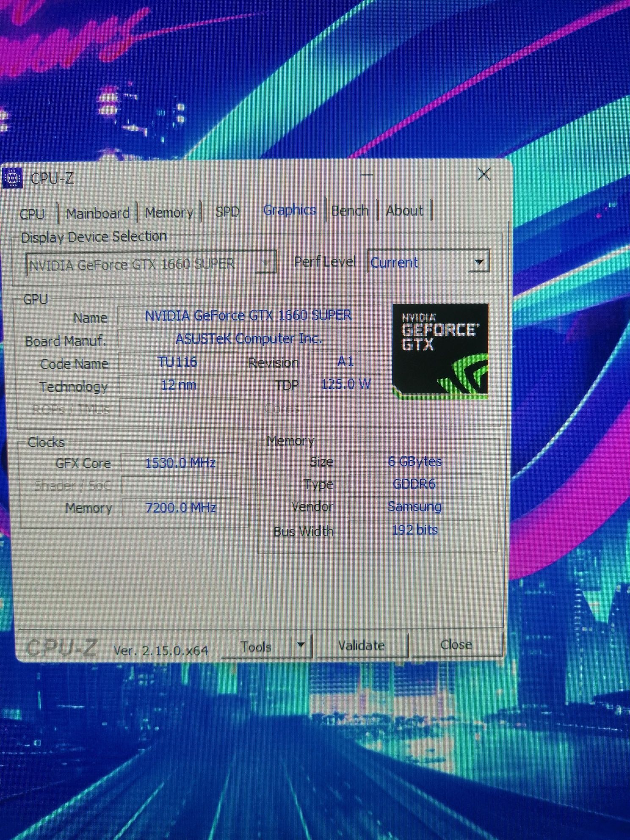630x840 pixels.
Task: Click the GDDR6 memory type value
Action: coord(414,484)
